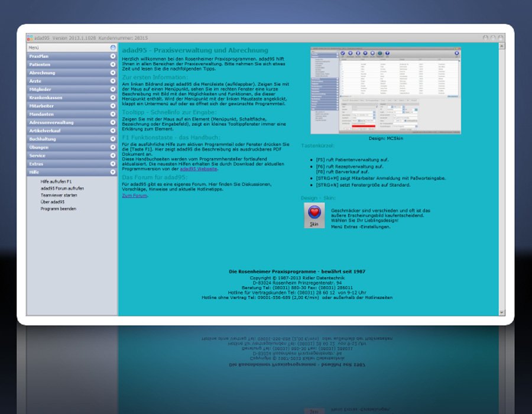The height and width of the screenshot is (414, 532).
Task: Collapse the Menü sidebar header arrow
Action: coord(113,48)
